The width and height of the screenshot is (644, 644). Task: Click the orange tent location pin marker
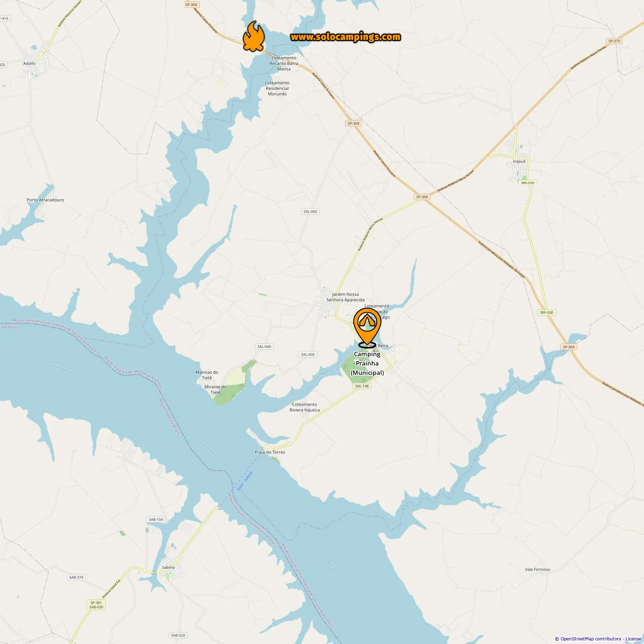367,328
